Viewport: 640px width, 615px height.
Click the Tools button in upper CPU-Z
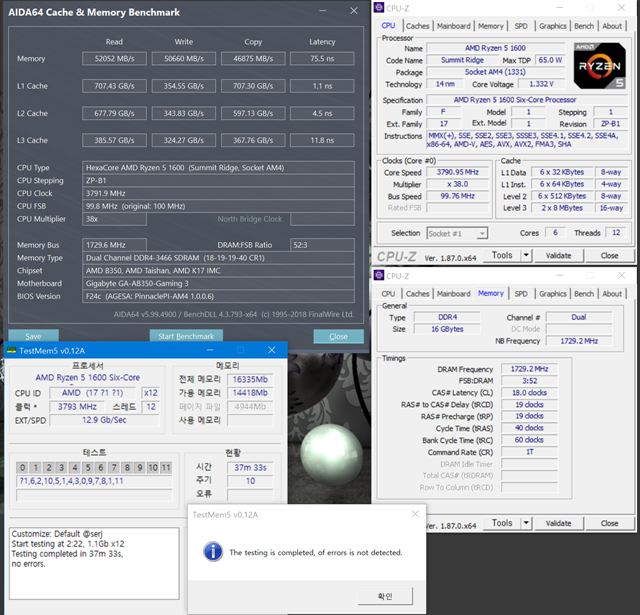click(x=502, y=255)
